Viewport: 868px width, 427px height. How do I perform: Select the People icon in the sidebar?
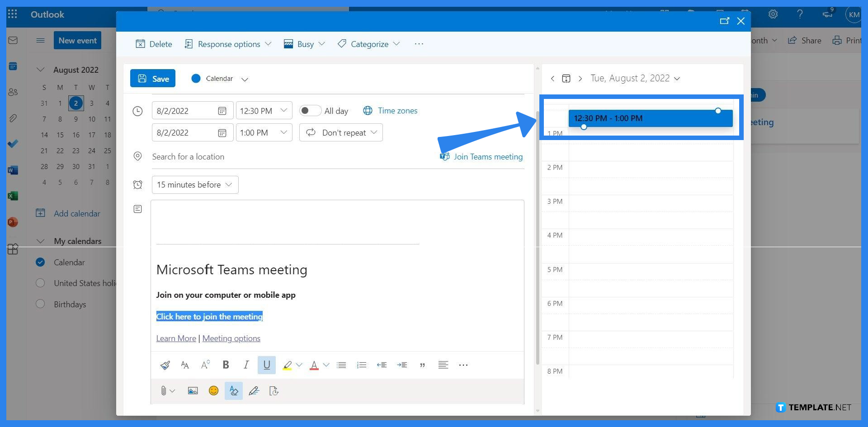13,92
